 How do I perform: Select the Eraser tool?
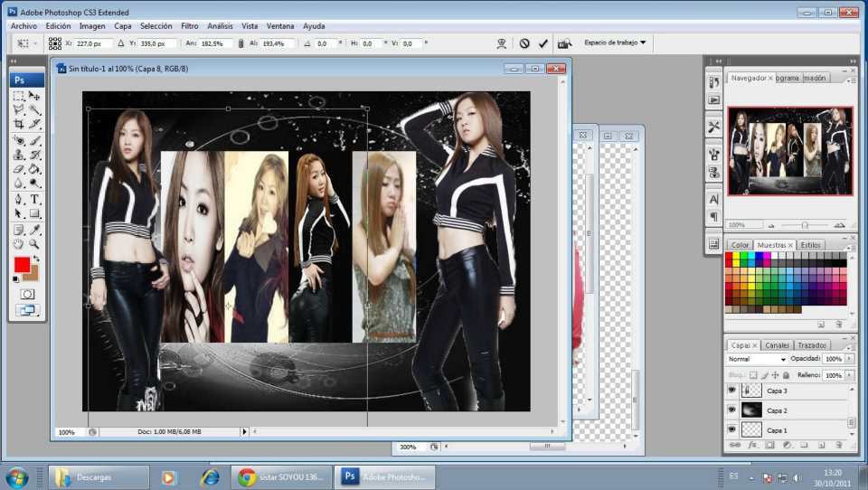tap(19, 169)
